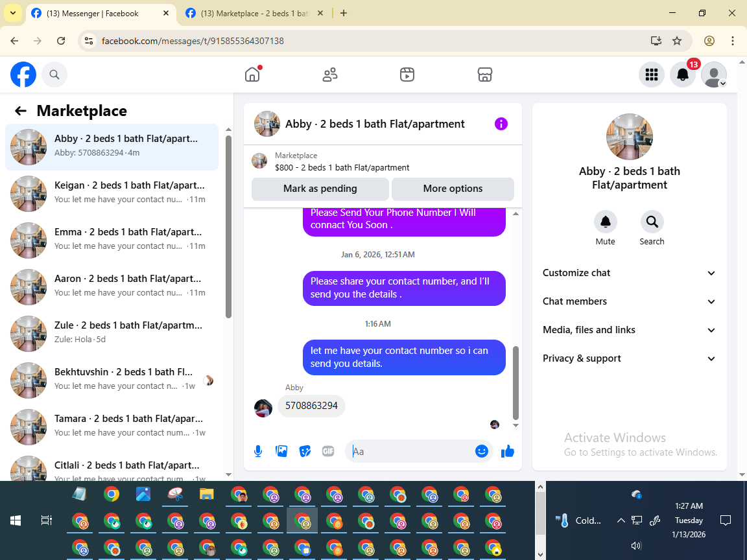Open the tab search dropdown arrow
The width and height of the screenshot is (747, 560).
pyautogui.click(x=13, y=14)
